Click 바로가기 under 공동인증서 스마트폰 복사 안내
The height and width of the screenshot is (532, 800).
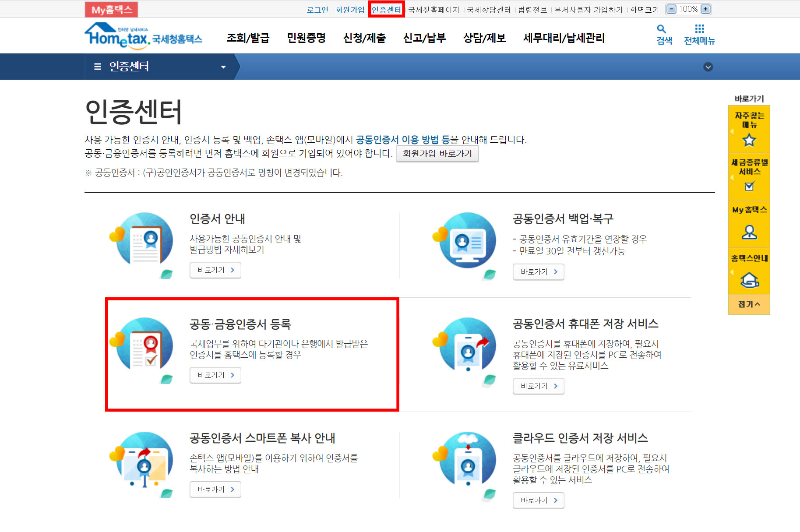pyautogui.click(x=215, y=490)
